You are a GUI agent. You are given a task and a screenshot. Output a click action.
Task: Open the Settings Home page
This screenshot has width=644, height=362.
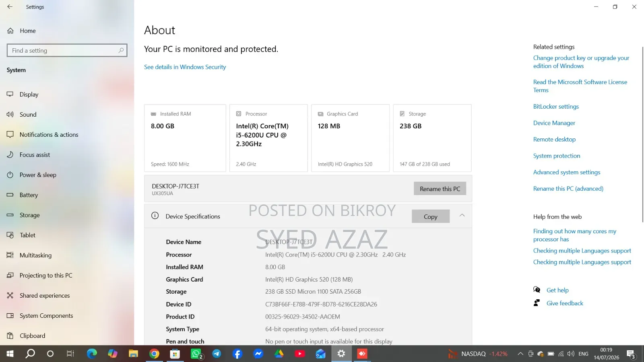[27, 31]
